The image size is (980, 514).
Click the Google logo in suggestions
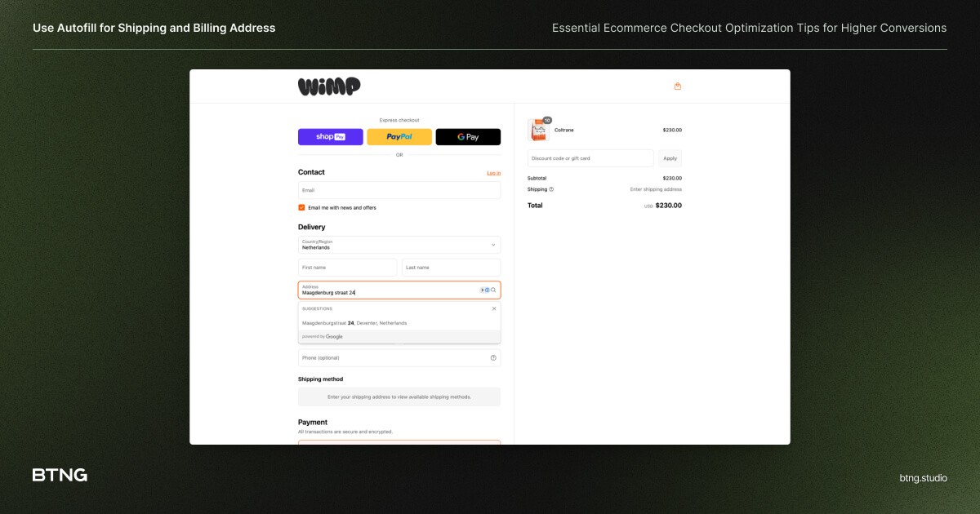coord(334,336)
